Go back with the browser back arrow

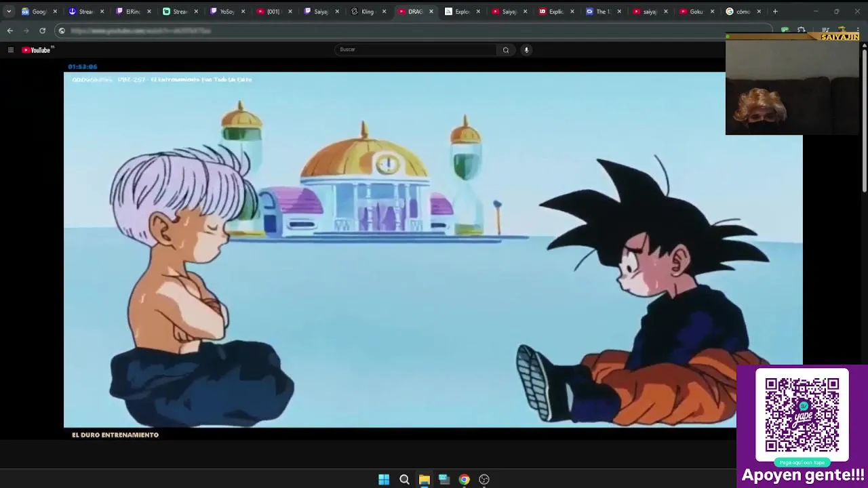(9, 30)
